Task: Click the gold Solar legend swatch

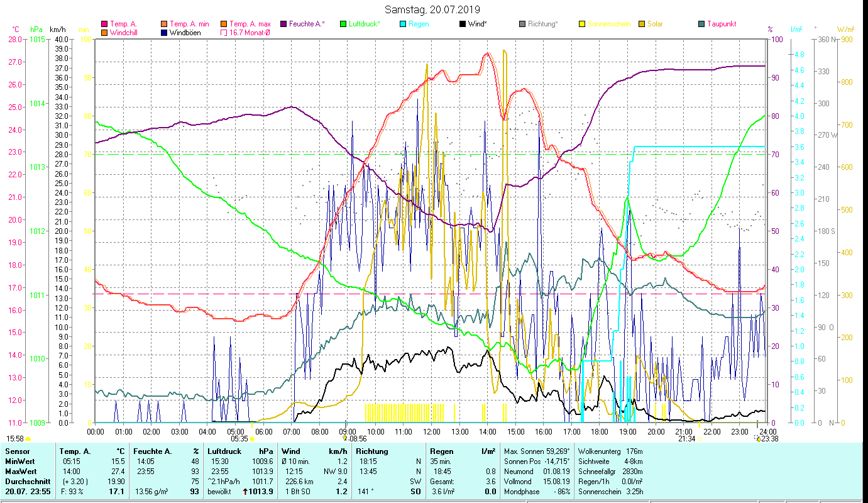Action: pyautogui.click(x=642, y=24)
